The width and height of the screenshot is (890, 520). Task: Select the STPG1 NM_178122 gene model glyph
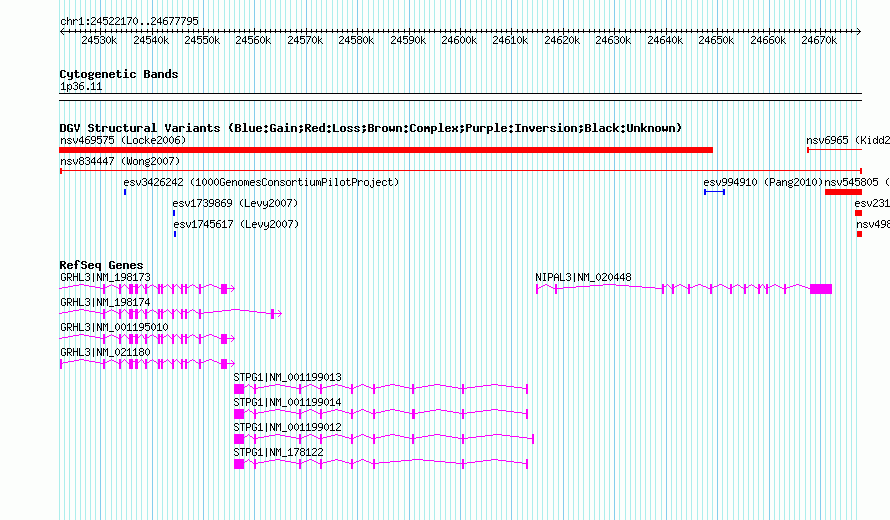(381, 464)
